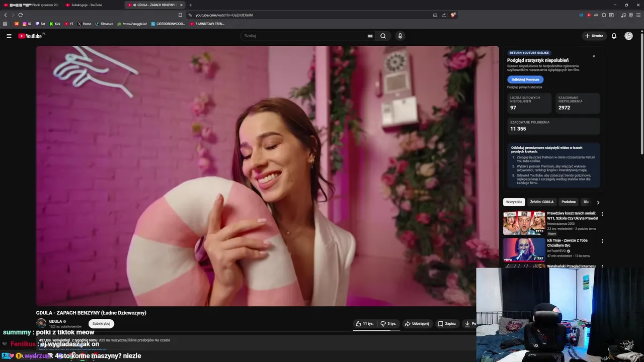The width and height of the screenshot is (644, 362).
Task: Open the browser extensions puzzle icon
Action: (x=604, y=15)
